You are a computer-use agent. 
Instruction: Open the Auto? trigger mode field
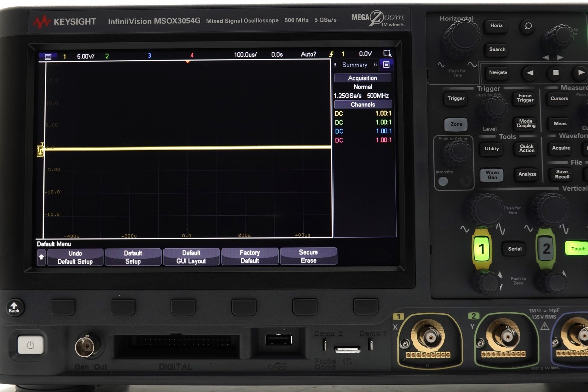click(308, 54)
